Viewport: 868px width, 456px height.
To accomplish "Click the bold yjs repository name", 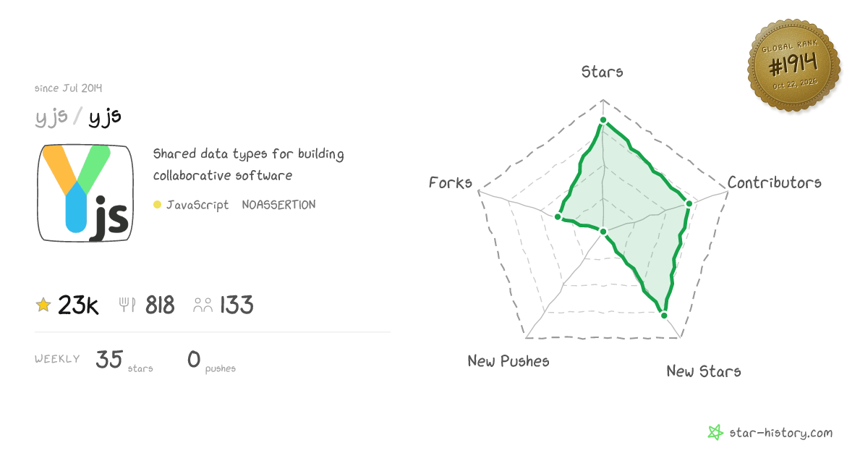I will tap(105, 118).
